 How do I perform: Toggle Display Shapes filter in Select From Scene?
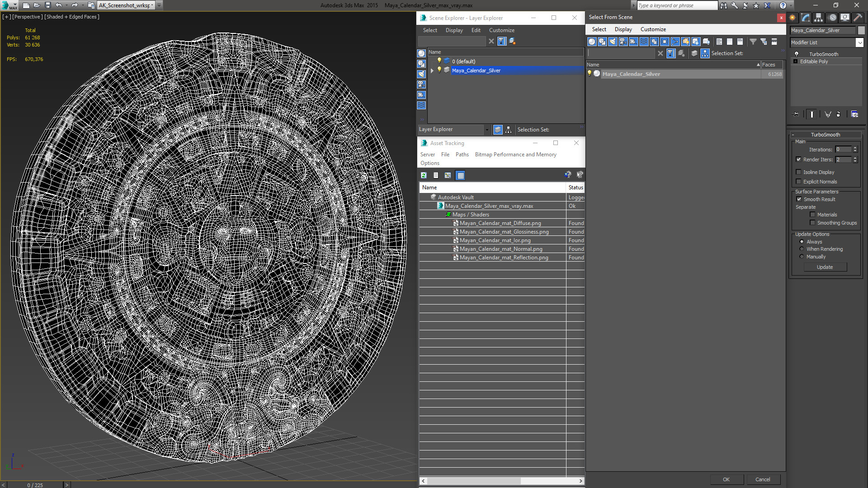[x=602, y=42]
